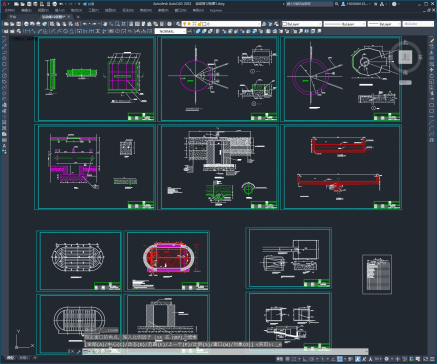437x364 pixels.
Task: Toggle polar tracking in status bar
Action: 311,359
